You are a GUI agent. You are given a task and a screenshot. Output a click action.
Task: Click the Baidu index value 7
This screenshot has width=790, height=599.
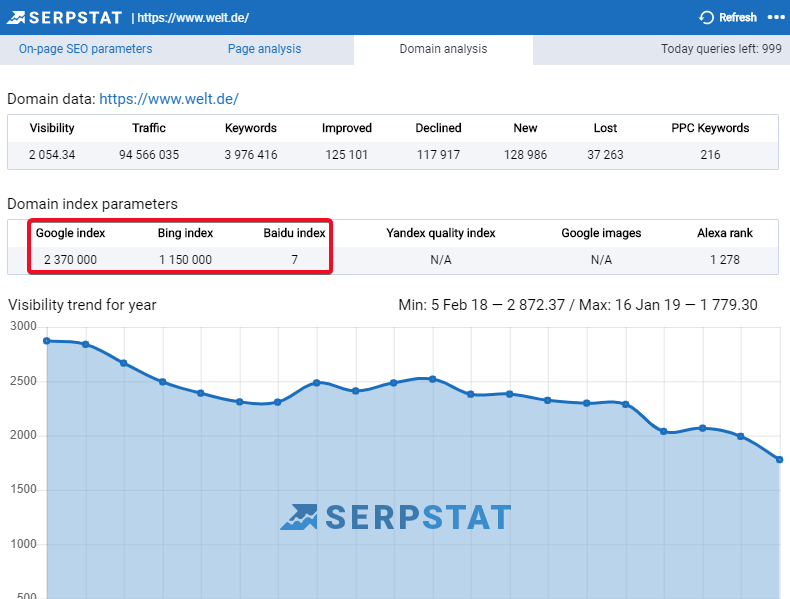[x=294, y=260]
